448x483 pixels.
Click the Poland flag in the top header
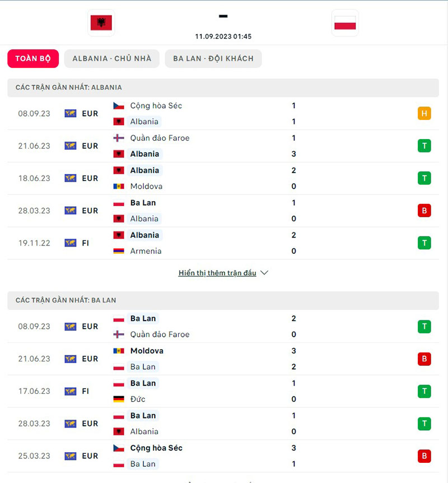point(345,23)
